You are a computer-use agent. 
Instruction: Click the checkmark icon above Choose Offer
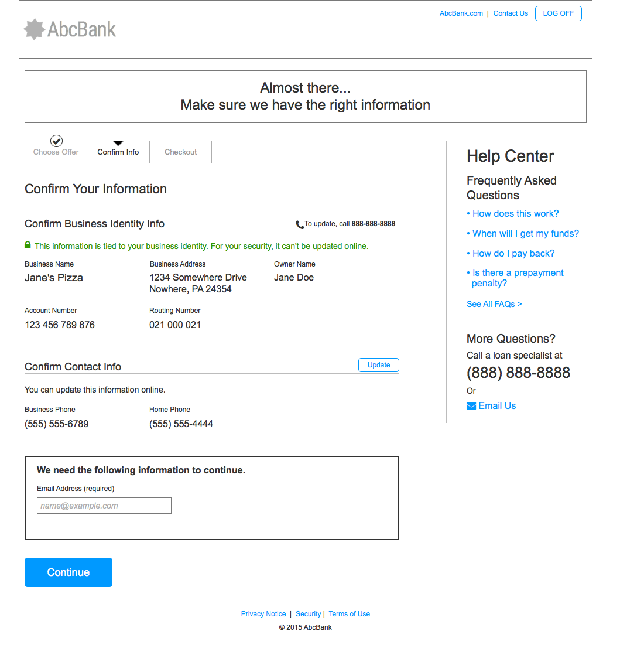(x=56, y=141)
